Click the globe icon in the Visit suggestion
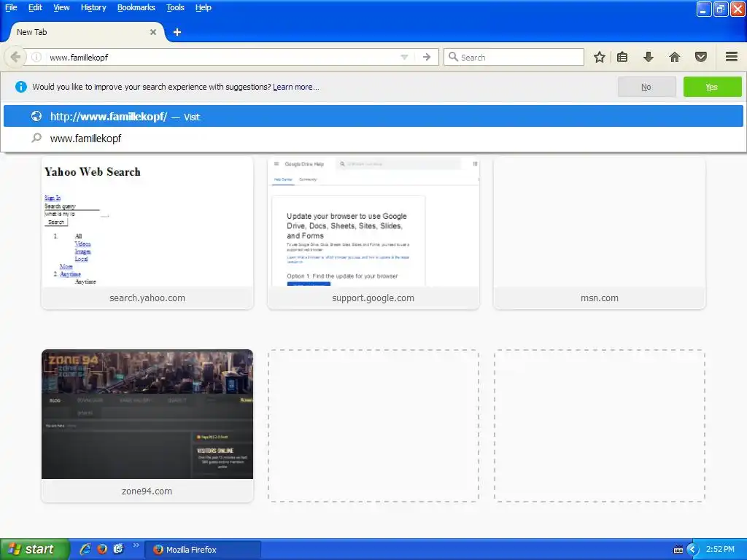Screen dimensions: 747x560 pos(36,116)
